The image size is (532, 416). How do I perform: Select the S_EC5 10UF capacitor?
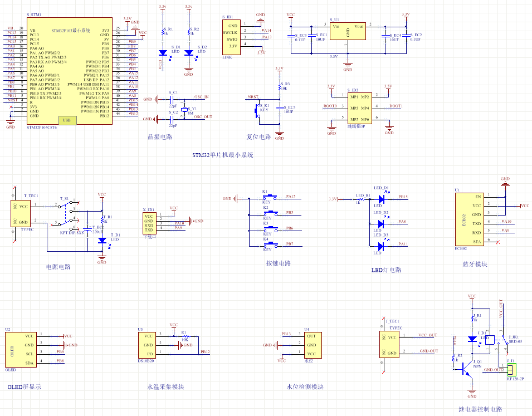tap(280, 107)
